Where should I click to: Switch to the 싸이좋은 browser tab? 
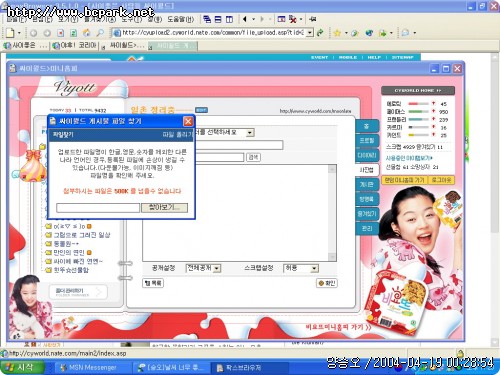coord(25,45)
